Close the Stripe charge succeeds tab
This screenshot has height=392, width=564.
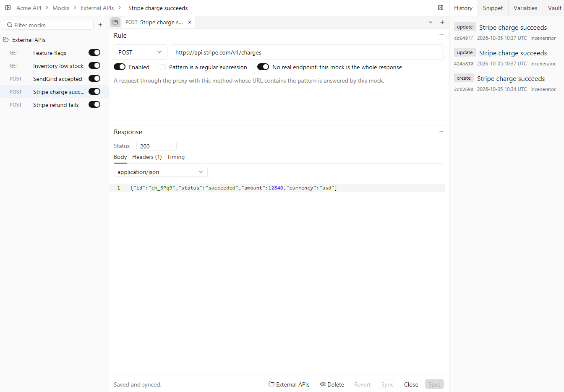point(190,22)
